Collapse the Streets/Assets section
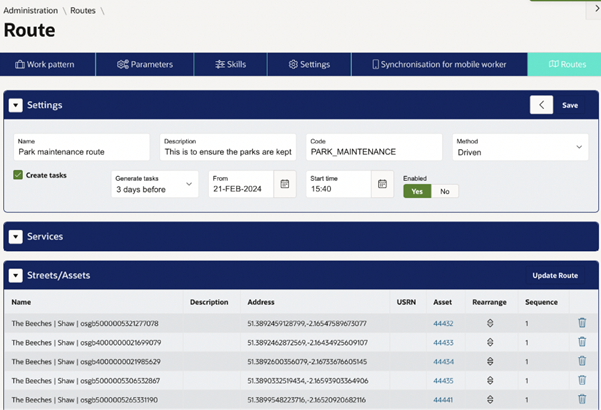 click(15, 275)
